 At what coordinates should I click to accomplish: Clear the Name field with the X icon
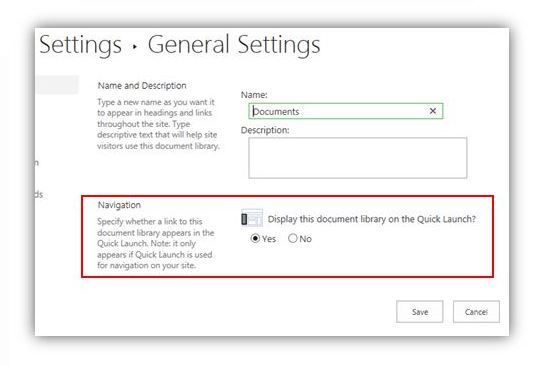click(x=433, y=111)
